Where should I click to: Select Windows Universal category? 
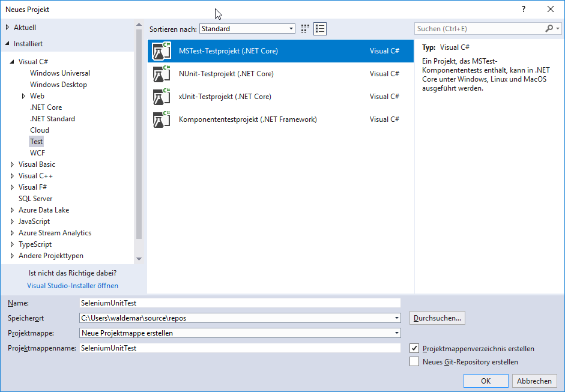[x=60, y=73]
